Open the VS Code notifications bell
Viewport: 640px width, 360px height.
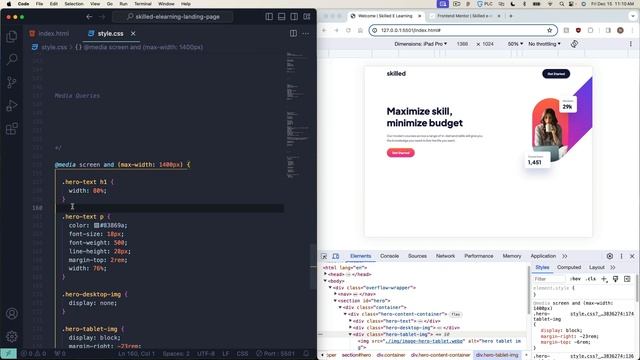(x=307, y=353)
